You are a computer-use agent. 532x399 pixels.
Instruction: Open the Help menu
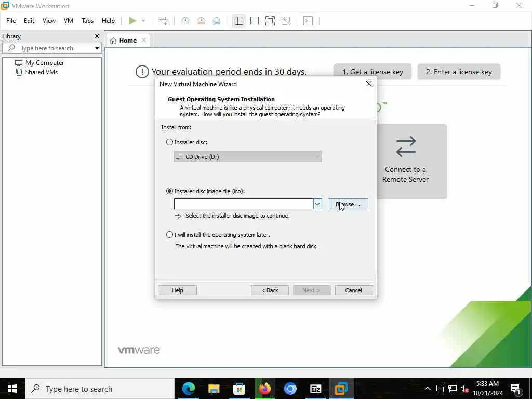108,21
